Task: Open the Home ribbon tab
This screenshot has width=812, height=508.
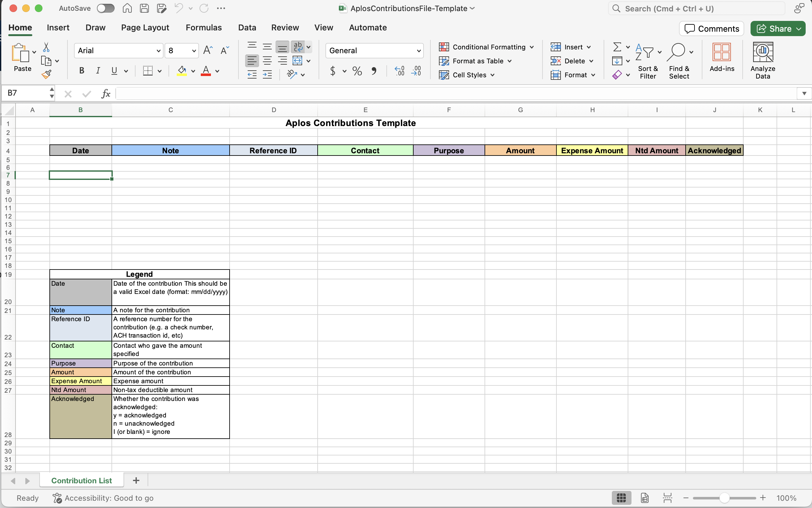Action: tap(20, 28)
